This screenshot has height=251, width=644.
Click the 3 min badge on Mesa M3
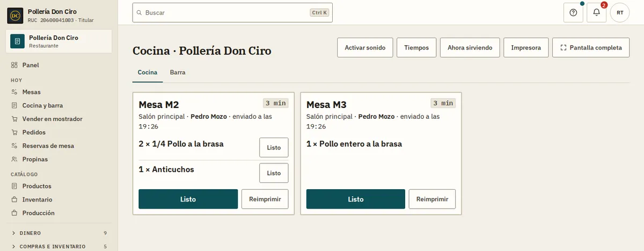[x=443, y=103]
